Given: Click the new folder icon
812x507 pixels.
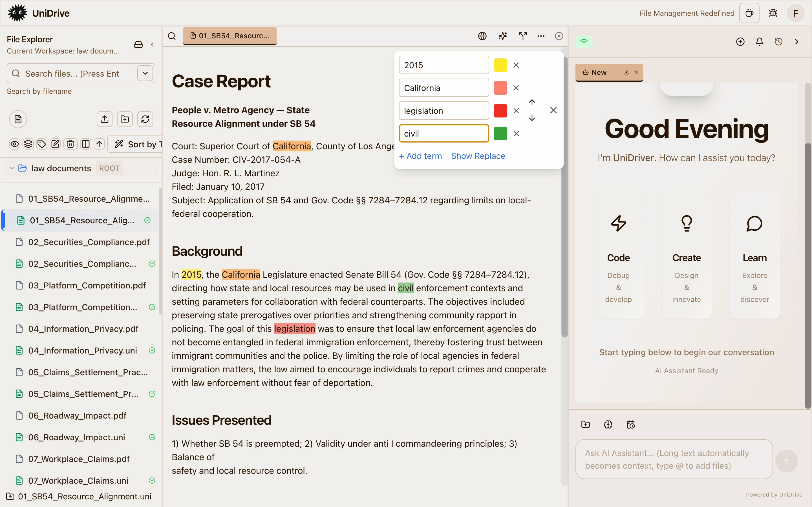Looking at the screenshot, I should [125, 119].
